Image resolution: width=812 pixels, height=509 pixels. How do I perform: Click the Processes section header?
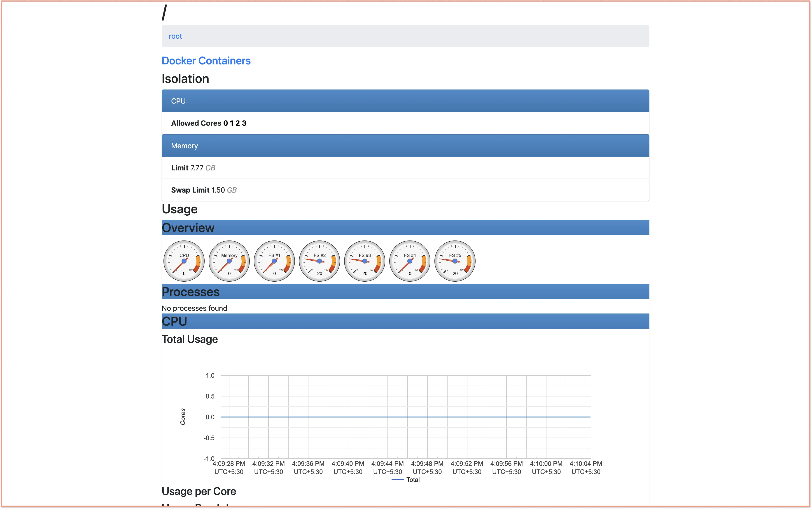[x=406, y=292]
